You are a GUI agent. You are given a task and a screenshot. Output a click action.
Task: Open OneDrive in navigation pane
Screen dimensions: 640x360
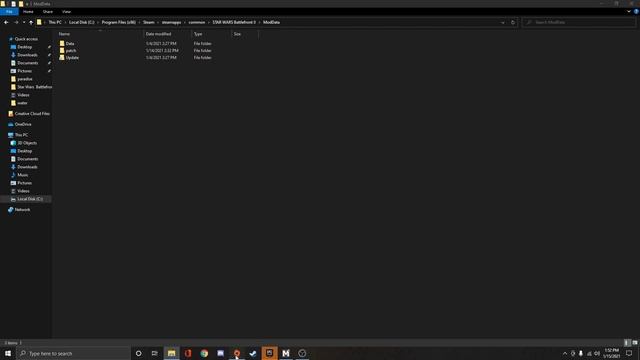click(x=23, y=124)
